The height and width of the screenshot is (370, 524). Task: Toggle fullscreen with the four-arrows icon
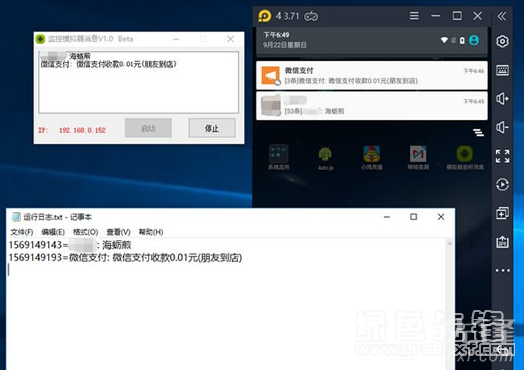click(x=502, y=156)
